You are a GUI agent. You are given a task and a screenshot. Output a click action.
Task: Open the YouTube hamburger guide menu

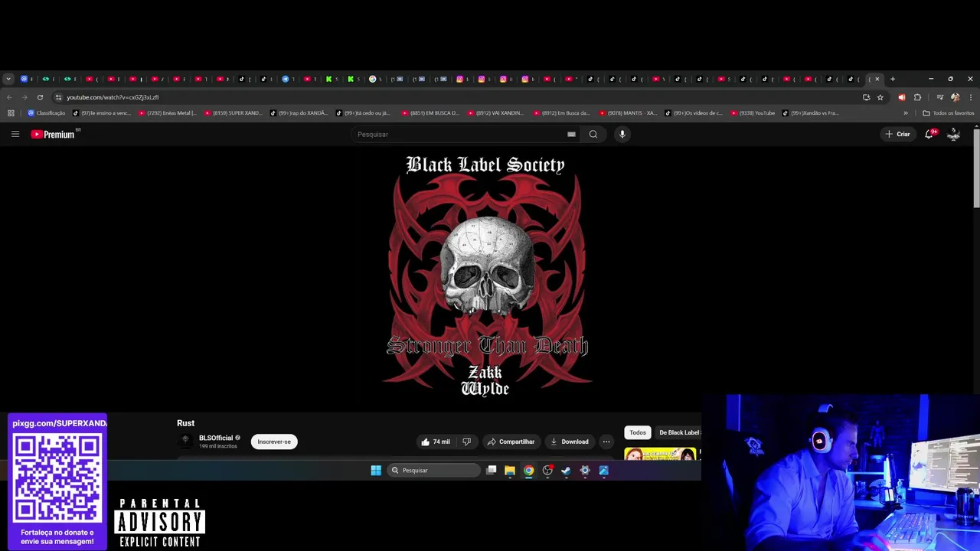point(15,134)
